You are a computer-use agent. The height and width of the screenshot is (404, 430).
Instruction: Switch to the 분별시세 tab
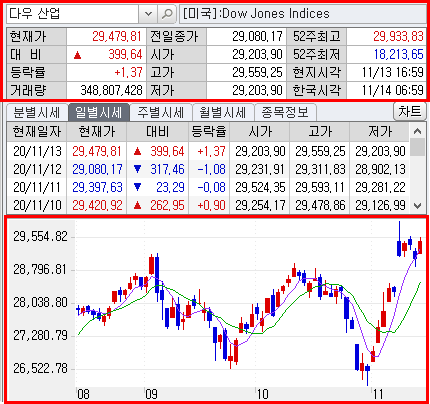pos(37,113)
